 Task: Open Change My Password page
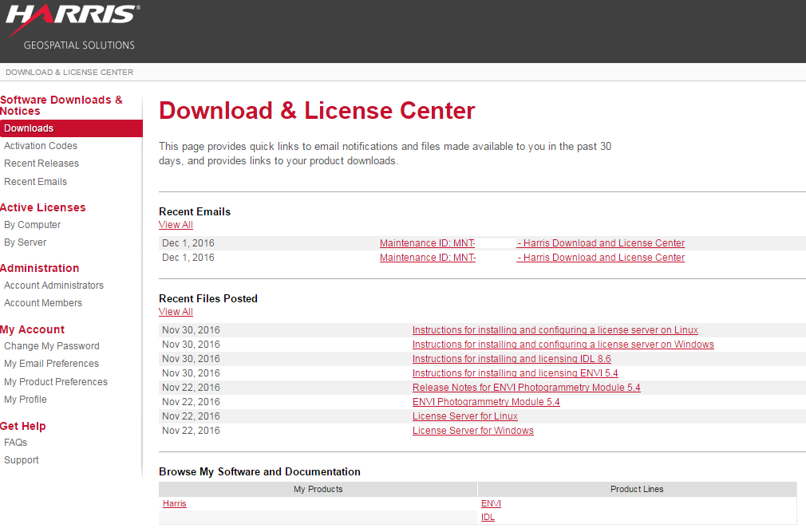(52, 346)
